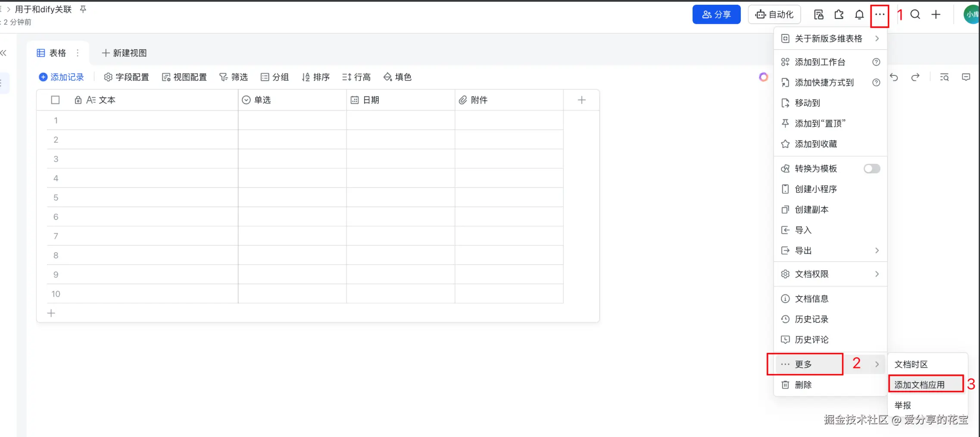Check the select-all checkbox in header
The image size is (980, 437).
coord(55,100)
